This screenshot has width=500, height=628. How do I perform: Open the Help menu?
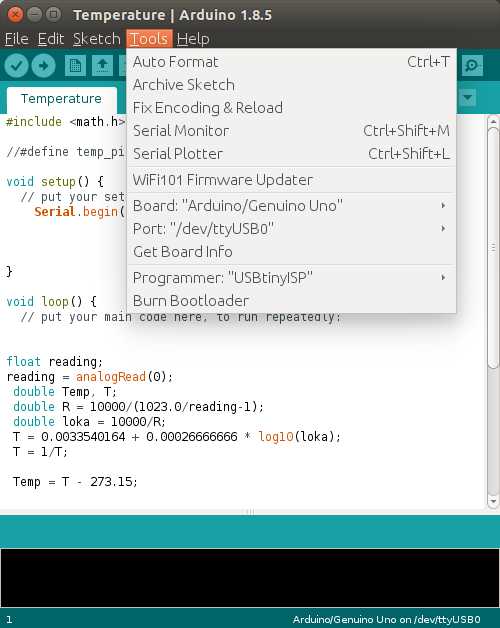click(193, 39)
